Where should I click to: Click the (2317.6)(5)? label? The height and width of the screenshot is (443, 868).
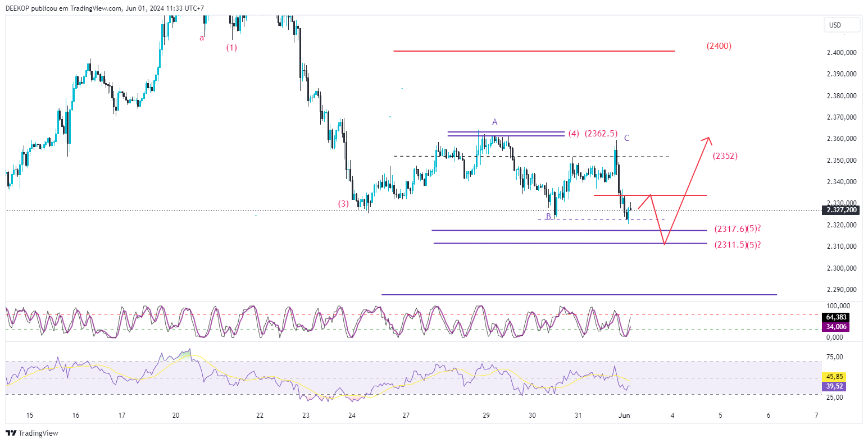(x=738, y=229)
